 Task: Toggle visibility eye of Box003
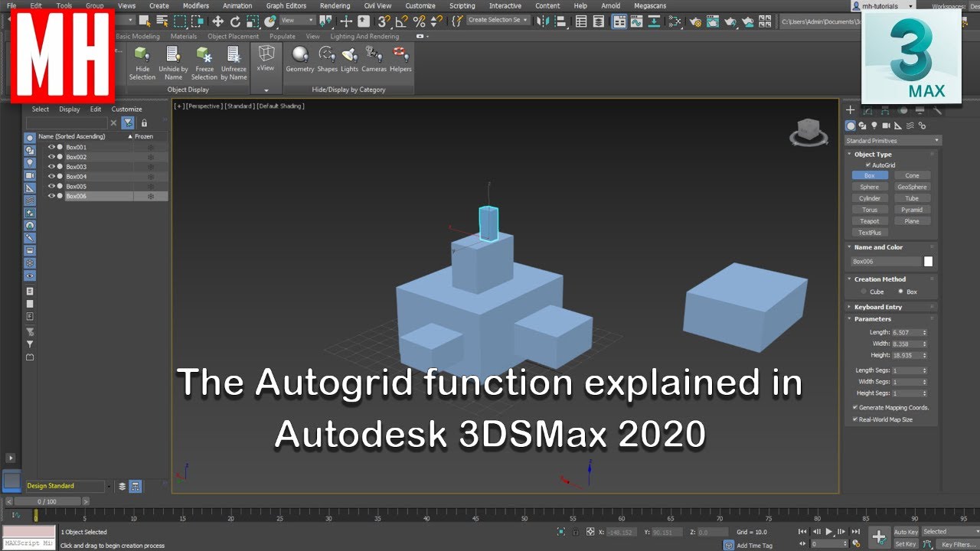[x=51, y=166]
